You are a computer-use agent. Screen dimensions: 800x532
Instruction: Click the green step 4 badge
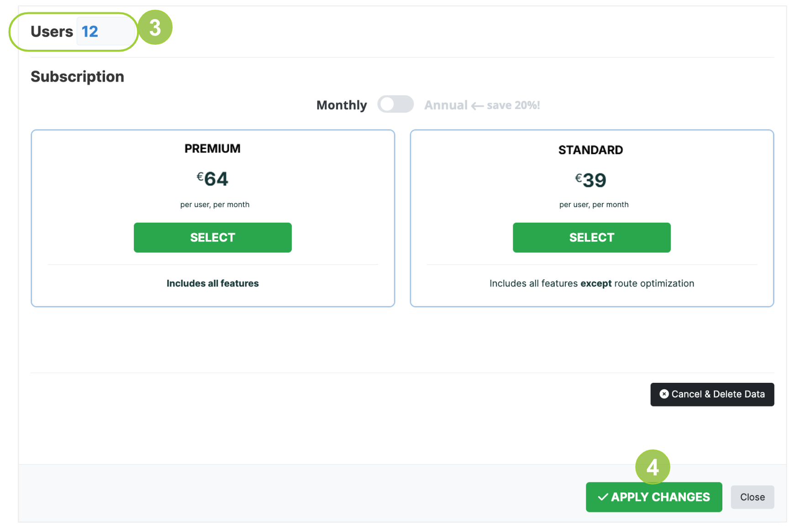click(x=653, y=467)
